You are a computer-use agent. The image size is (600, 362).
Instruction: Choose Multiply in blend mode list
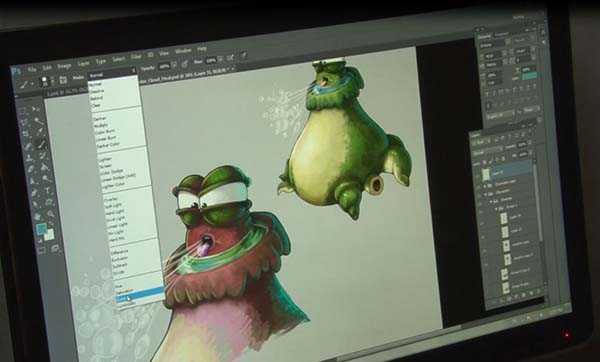coord(101,125)
